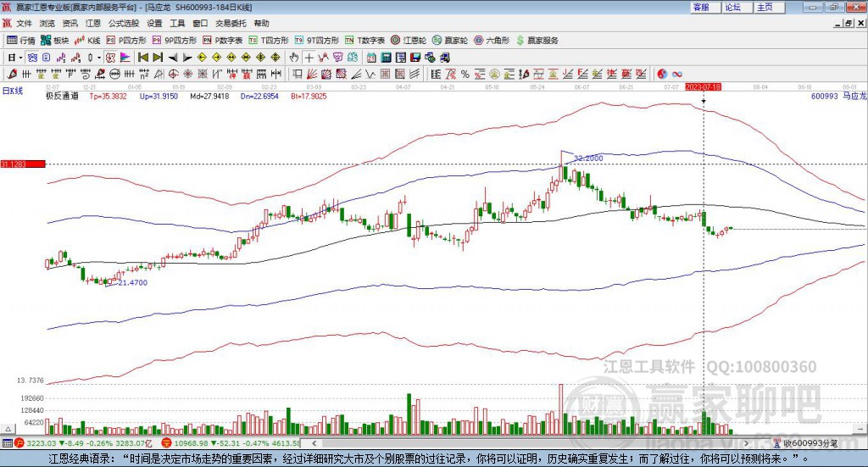Open the P数字表 number table
The height and width of the screenshot is (467, 868).
point(223,41)
